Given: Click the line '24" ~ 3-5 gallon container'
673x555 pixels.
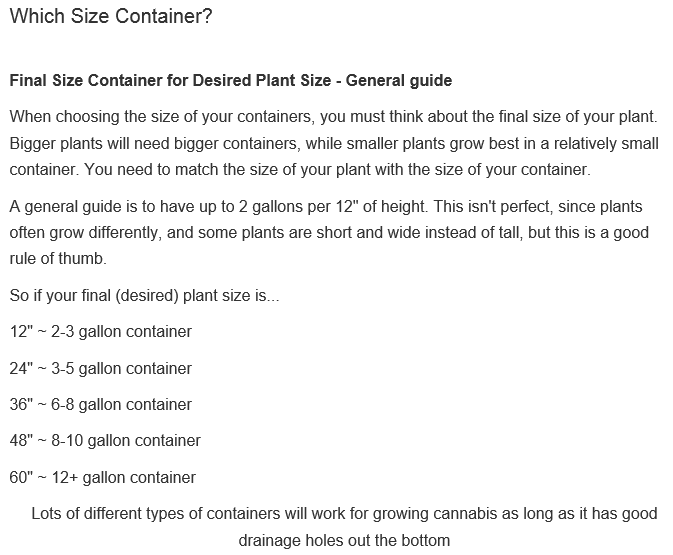Looking at the screenshot, I should tap(100, 369).
